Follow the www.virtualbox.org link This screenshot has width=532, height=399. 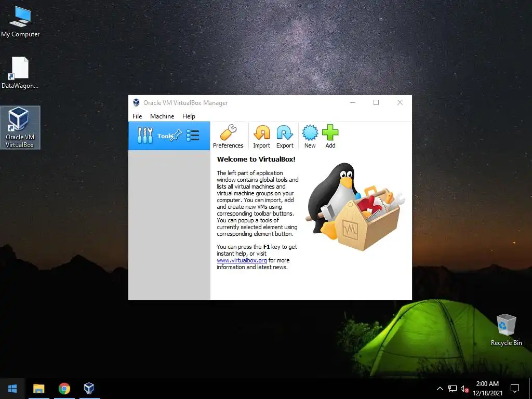click(x=242, y=260)
